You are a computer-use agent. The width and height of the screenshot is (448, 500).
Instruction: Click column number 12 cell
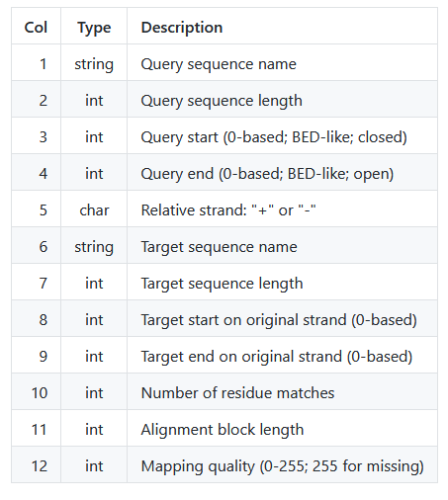click(36, 464)
